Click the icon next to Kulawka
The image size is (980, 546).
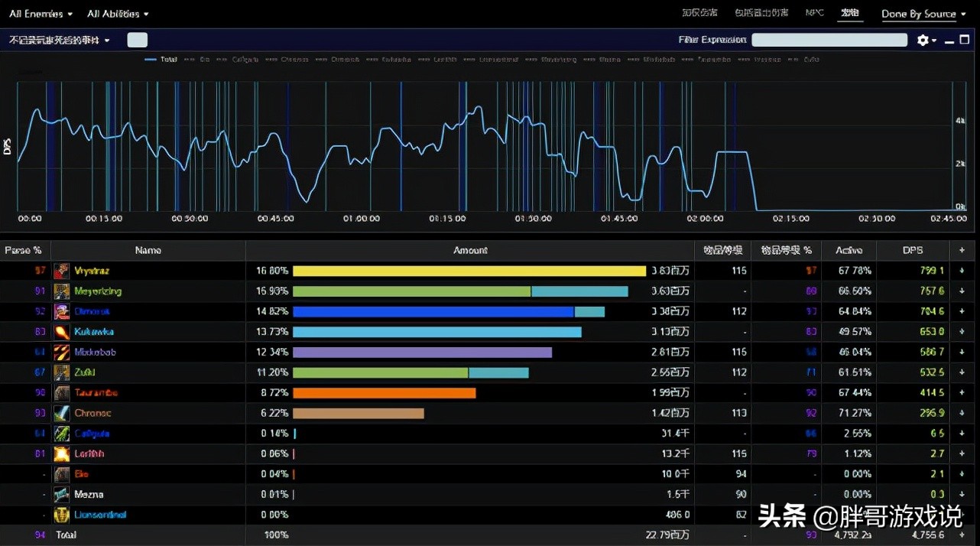click(61, 332)
